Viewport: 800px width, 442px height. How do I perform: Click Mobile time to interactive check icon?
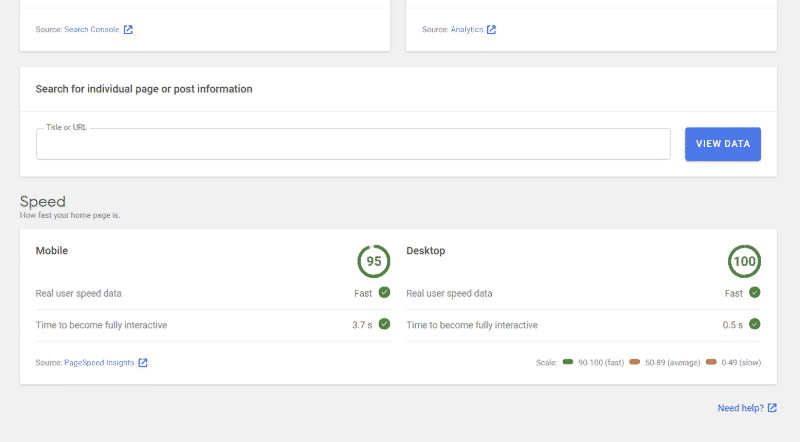tap(384, 324)
